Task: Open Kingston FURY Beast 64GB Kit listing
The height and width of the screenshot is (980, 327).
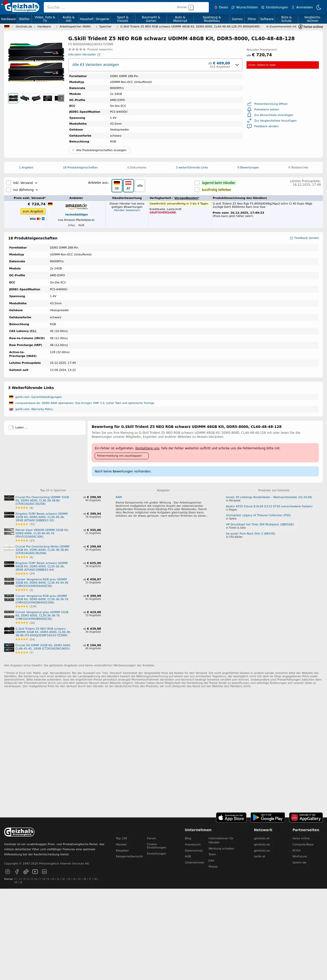Action: 42,567
